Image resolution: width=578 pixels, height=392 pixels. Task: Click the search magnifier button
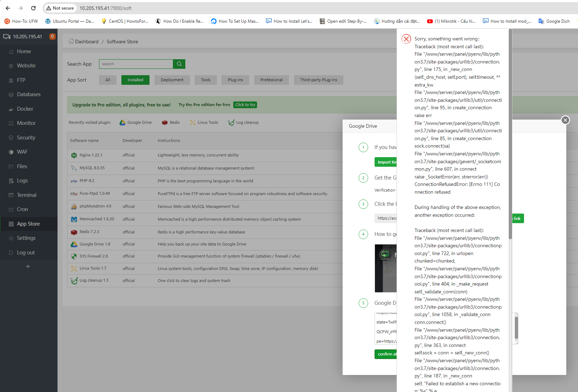pos(179,64)
